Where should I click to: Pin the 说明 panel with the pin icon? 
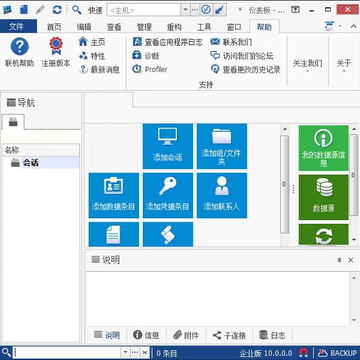click(x=339, y=260)
